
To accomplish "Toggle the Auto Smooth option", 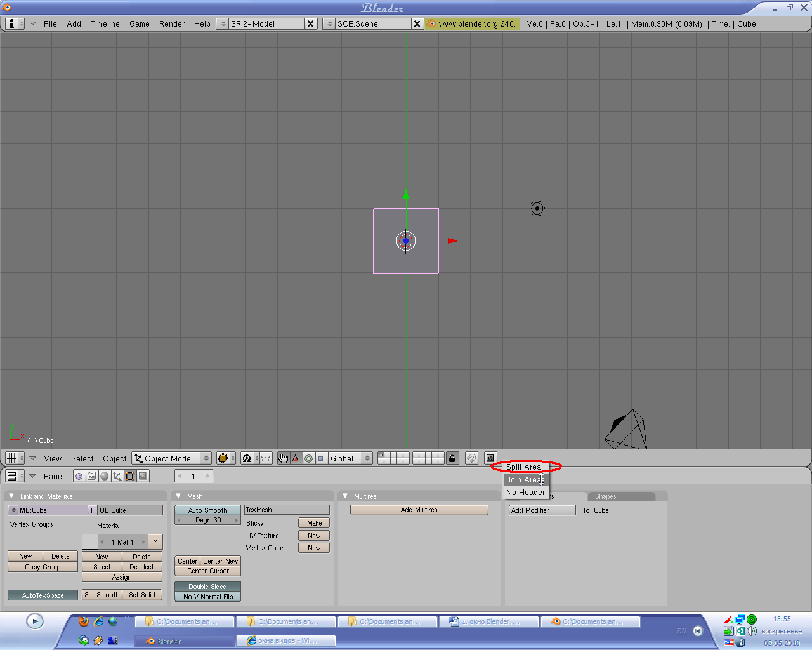I will pos(207,510).
